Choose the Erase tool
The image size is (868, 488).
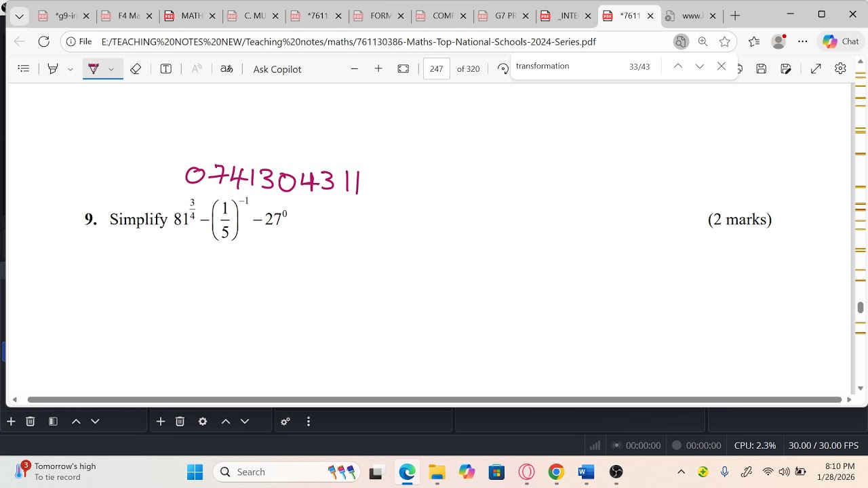point(135,68)
